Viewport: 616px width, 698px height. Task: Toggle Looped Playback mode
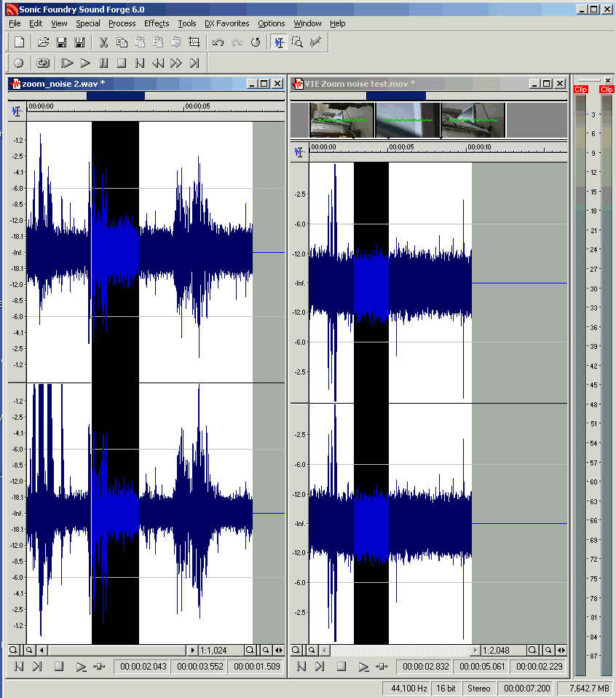click(x=43, y=63)
